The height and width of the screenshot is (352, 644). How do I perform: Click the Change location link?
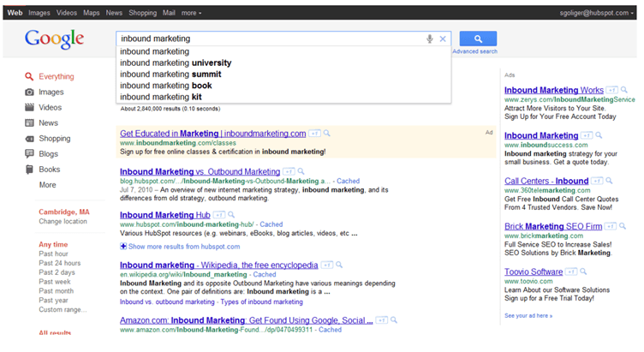63,222
